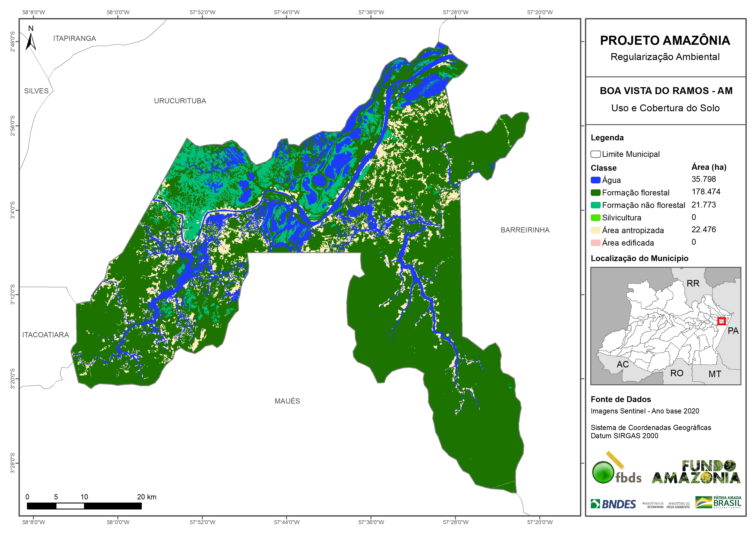Screen dimensions: 756x534
Task: Click the Área antropizada beige swatch
Action: click(595, 230)
